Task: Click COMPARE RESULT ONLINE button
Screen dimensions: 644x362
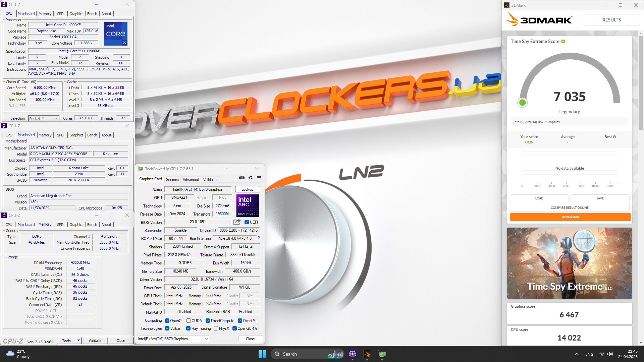Action: 570,208
